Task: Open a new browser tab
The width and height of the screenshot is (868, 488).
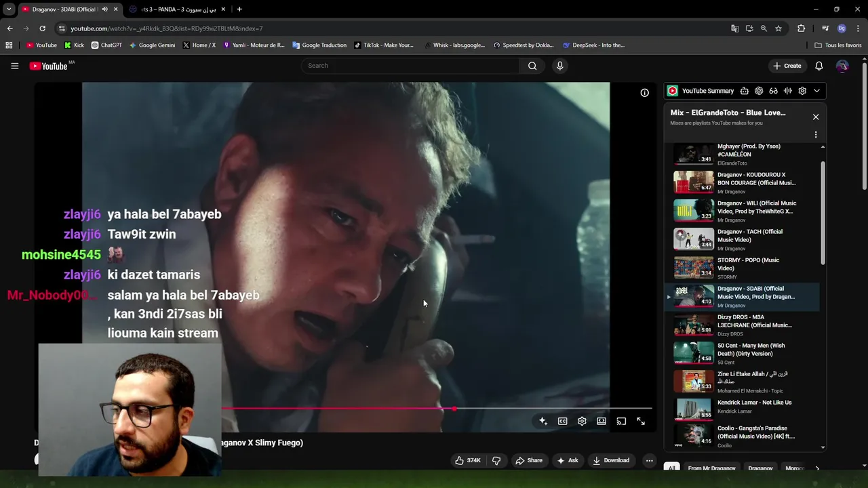Action: 239,9
